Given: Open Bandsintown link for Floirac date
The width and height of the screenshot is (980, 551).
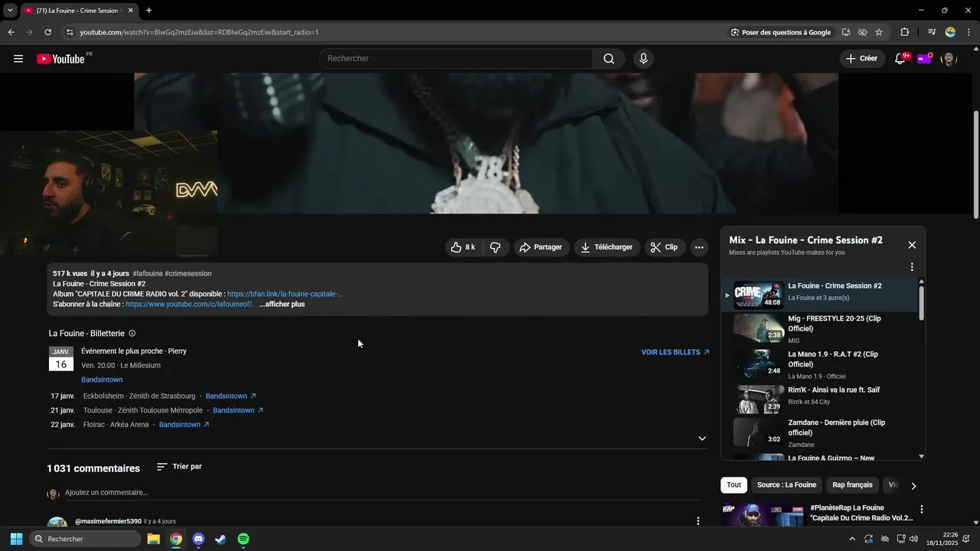Looking at the screenshot, I should pyautogui.click(x=184, y=425).
